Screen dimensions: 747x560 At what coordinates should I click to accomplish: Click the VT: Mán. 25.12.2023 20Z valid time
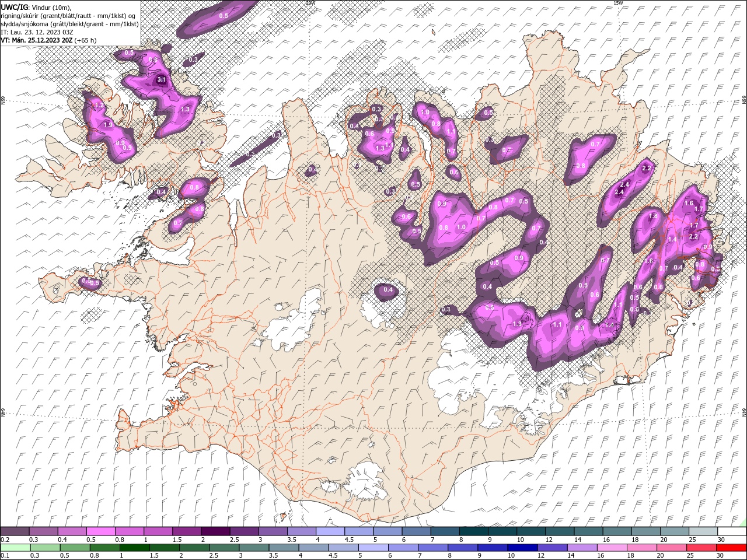pos(37,40)
